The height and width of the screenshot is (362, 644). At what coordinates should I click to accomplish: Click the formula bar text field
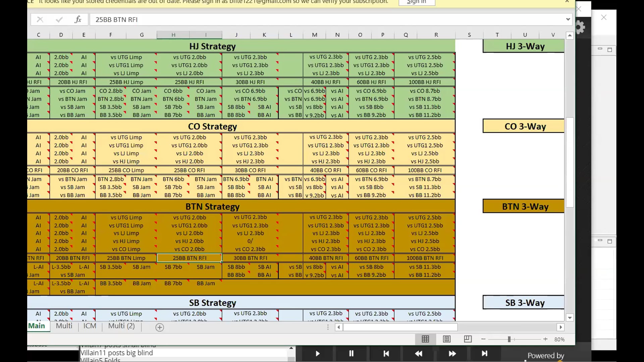[327, 19]
